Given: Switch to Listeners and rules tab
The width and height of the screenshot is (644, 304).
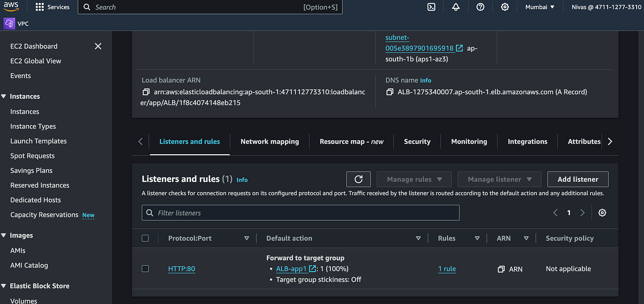Looking at the screenshot, I should pyautogui.click(x=190, y=141).
